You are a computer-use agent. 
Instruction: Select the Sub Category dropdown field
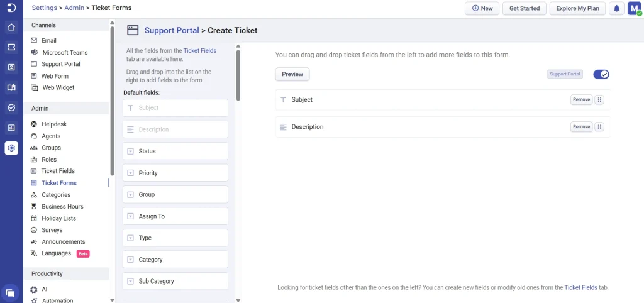[x=175, y=281]
